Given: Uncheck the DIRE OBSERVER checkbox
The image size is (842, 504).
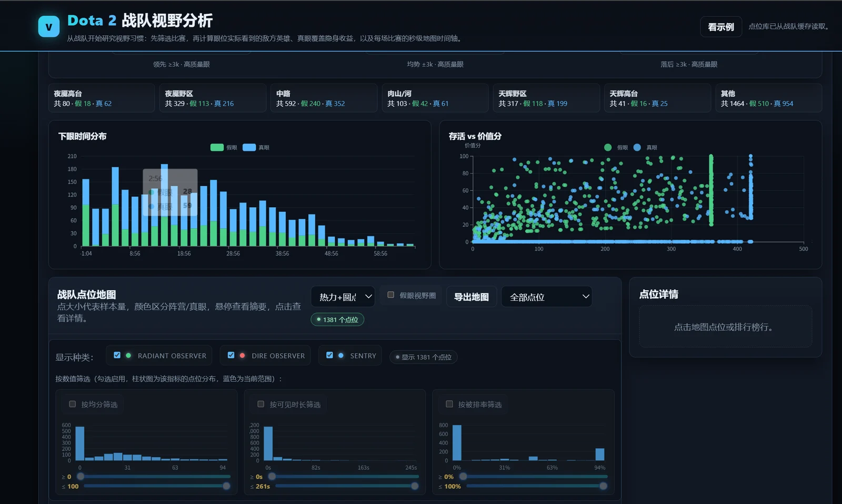Looking at the screenshot, I should click(x=230, y=355).
